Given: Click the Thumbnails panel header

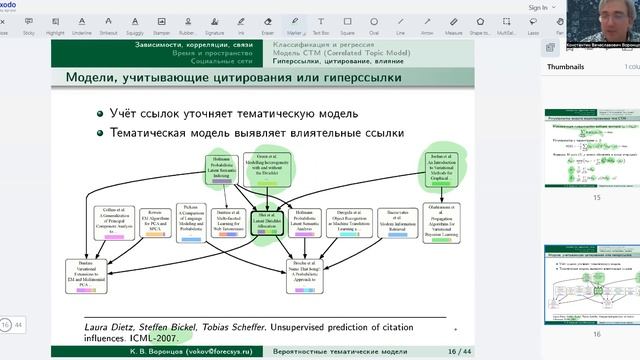Looking at the screenshot, I should pyautogui.click(x=565, y=67).
